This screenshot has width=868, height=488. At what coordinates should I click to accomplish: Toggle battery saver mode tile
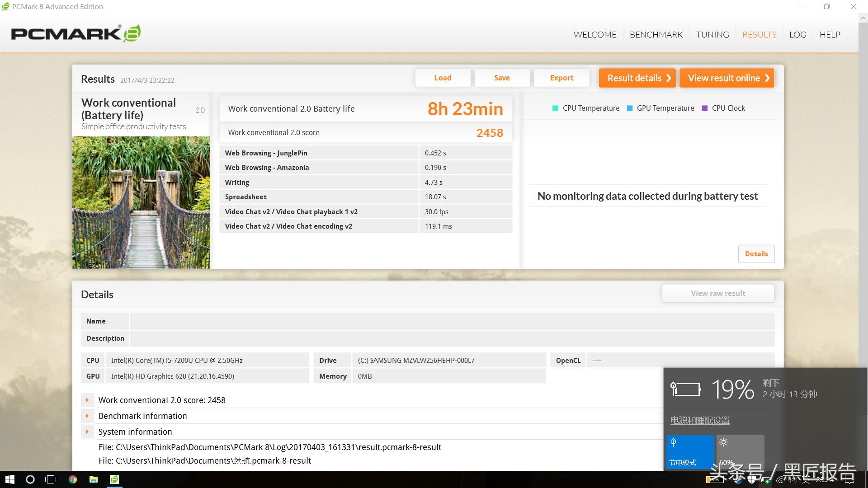pyautogui.click(x=690, y=452)
